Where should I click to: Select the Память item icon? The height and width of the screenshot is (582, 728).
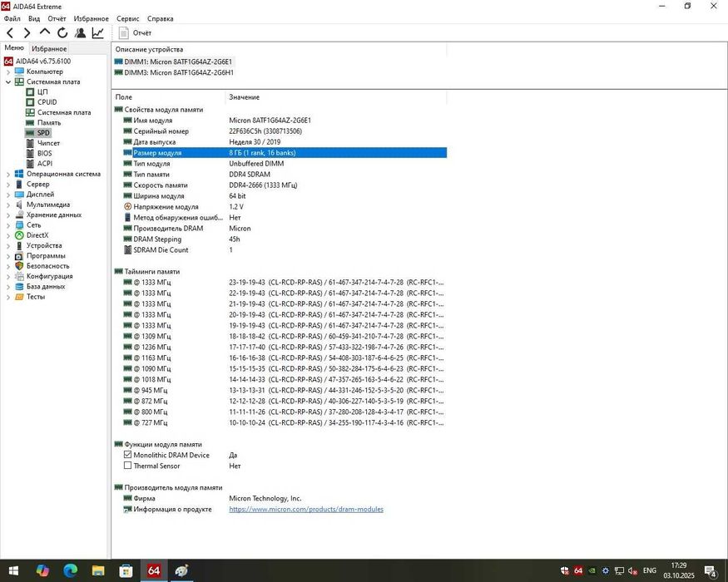pos(30,122)
